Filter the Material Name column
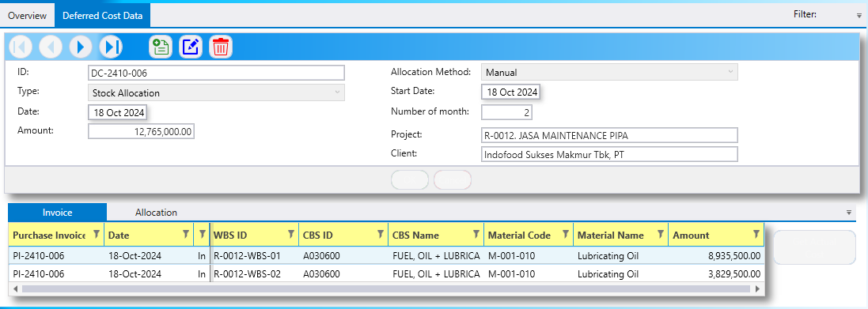 [x=661, y=235]
